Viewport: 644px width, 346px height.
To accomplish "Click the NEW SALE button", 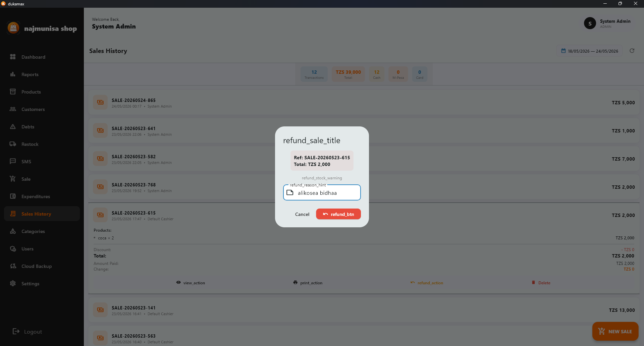I will tap(615, 331).
